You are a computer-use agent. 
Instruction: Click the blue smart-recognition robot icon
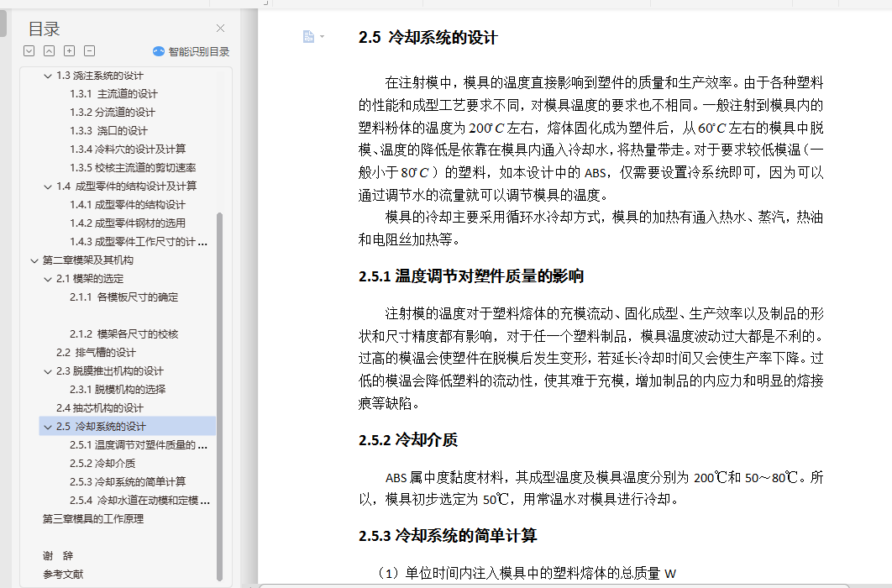click(x=159, y=52)
